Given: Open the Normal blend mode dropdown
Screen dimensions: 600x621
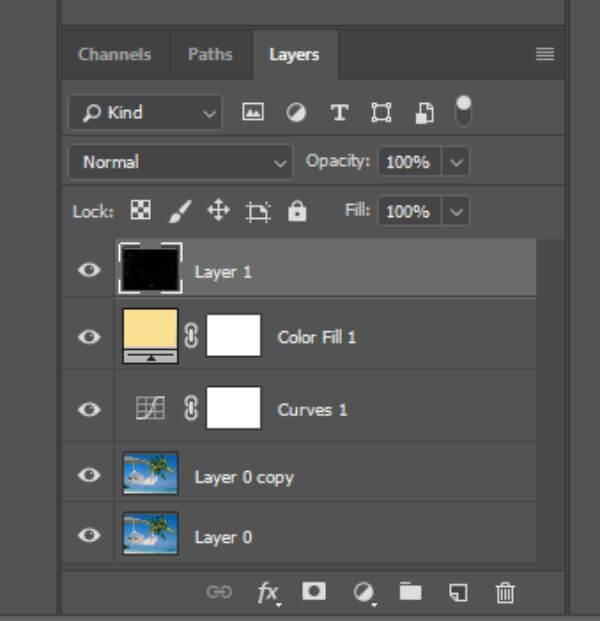Looking at the screenshot, I should [181, 162].
